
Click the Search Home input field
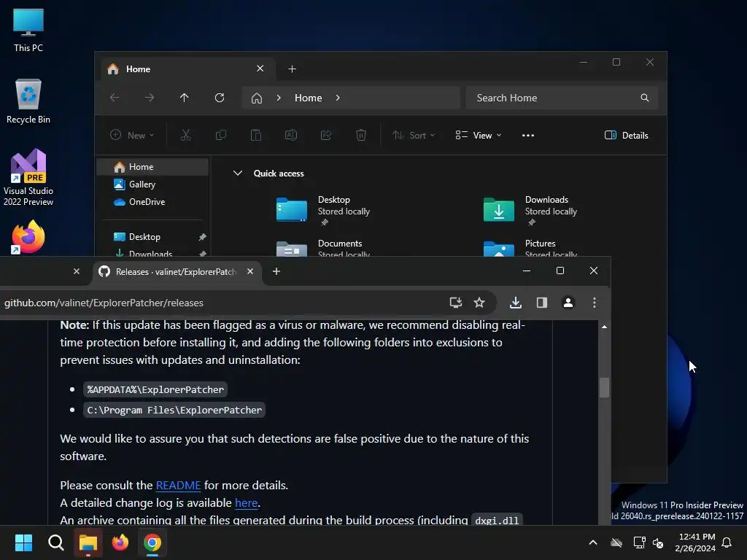point(562,98)
